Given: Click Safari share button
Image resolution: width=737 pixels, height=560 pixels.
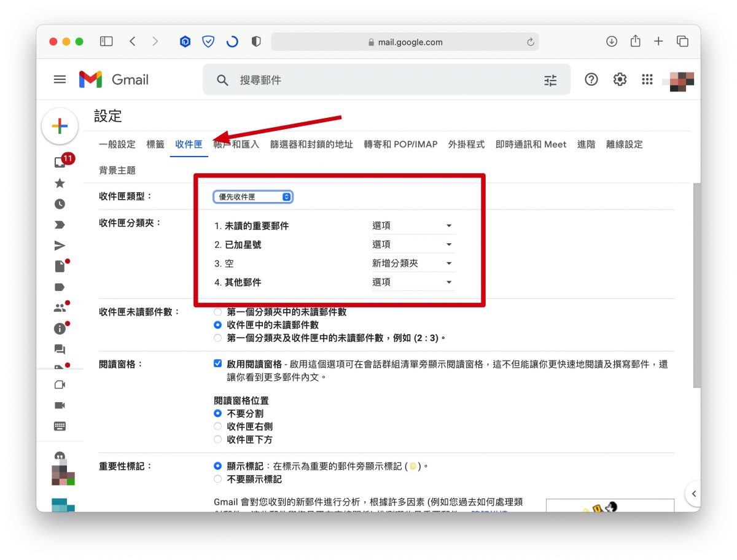Looking at the screenshot, I should [x=635, y=41].
